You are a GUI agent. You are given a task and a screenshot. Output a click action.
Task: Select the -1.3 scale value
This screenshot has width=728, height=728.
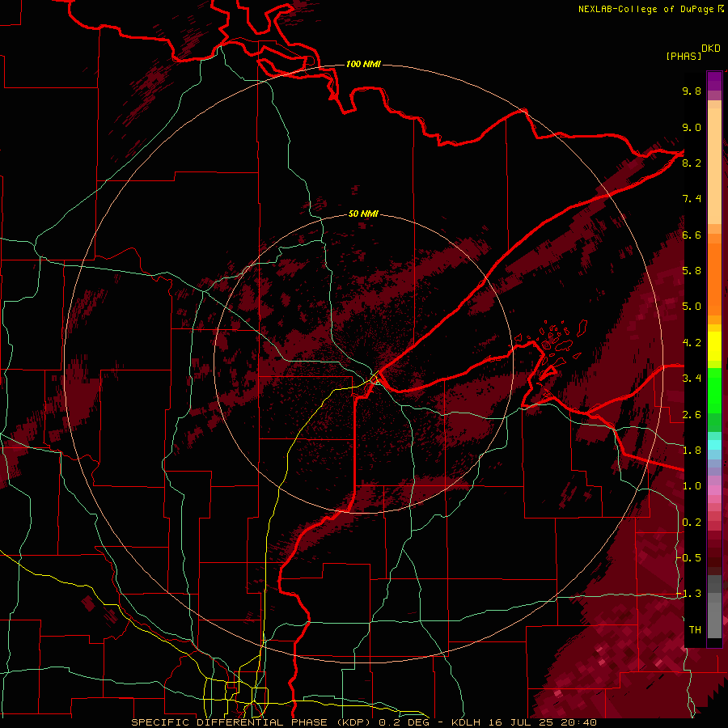click(688, 594)
